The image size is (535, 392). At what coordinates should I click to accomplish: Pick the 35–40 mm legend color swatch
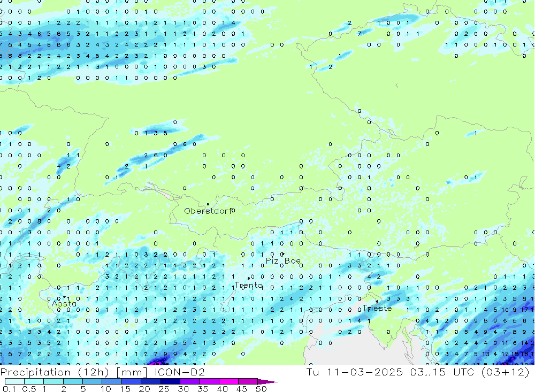point(209,381)
